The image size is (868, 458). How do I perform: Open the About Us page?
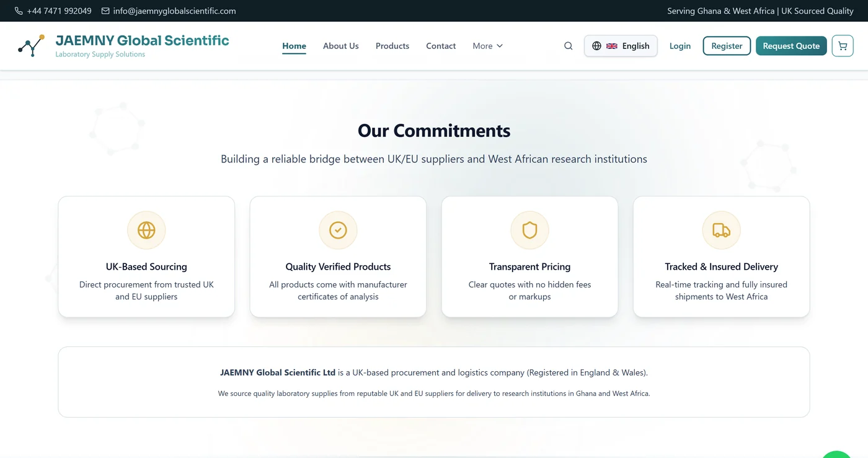[x=341, y=46]
